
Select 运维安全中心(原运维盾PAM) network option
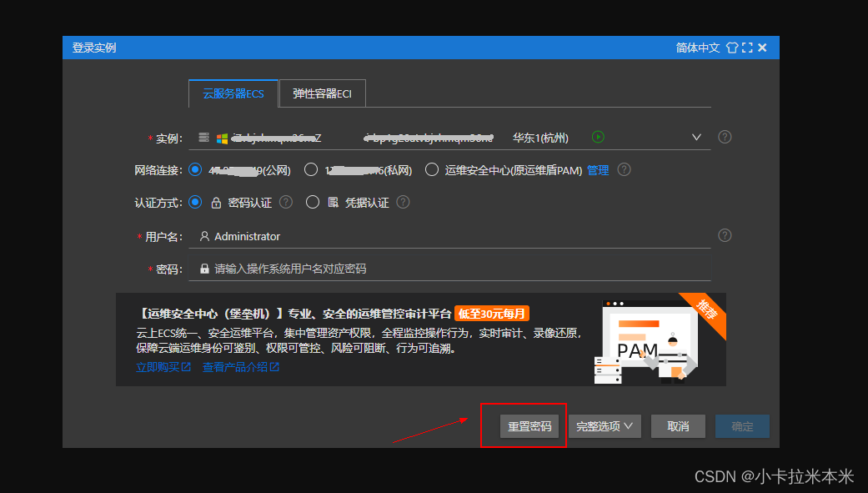click(x=431, y=169)
